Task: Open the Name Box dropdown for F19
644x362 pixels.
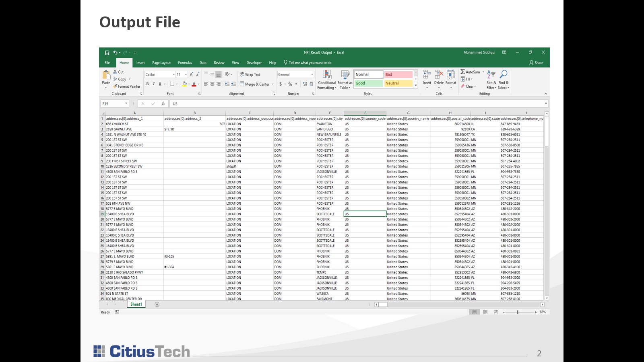Action: [x=126, y=104]
